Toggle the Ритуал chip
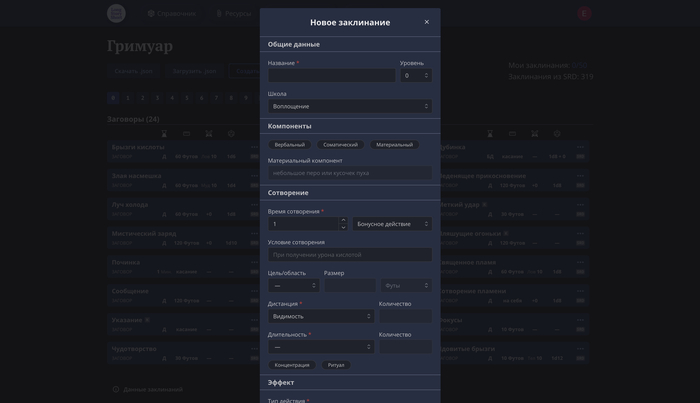Image resolution: width=700 pixels, height=403 pixels. [x=336, y=365]
